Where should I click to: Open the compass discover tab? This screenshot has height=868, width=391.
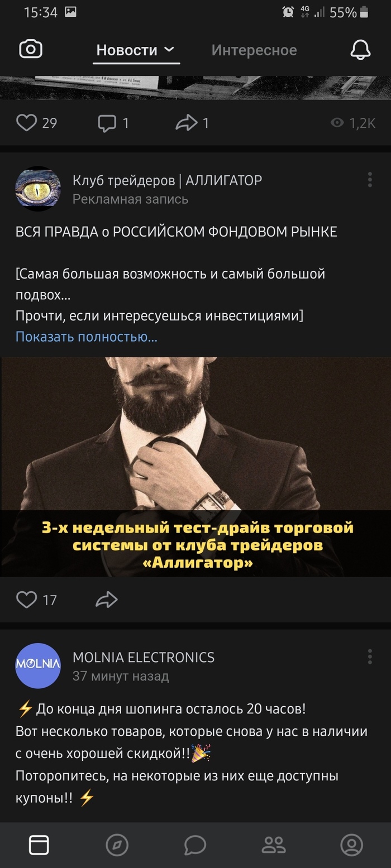(117, 845)
